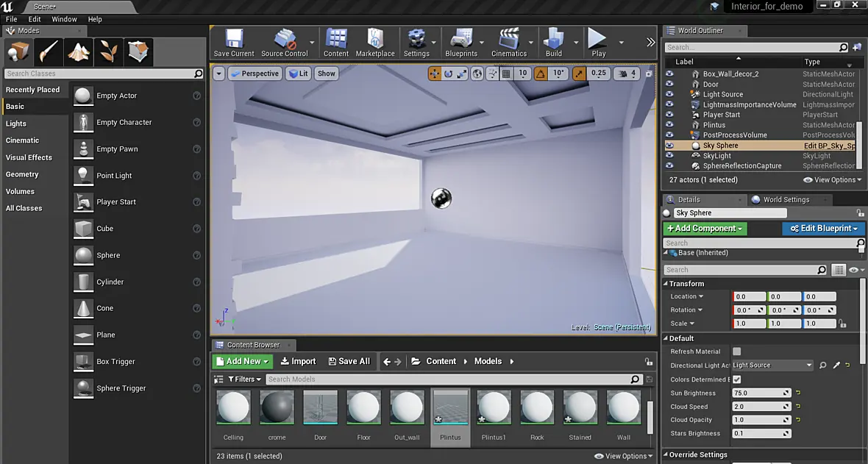The image size is (868, 464).
Task: Select the crome material thumbnail
Action: tap(277, 407)
